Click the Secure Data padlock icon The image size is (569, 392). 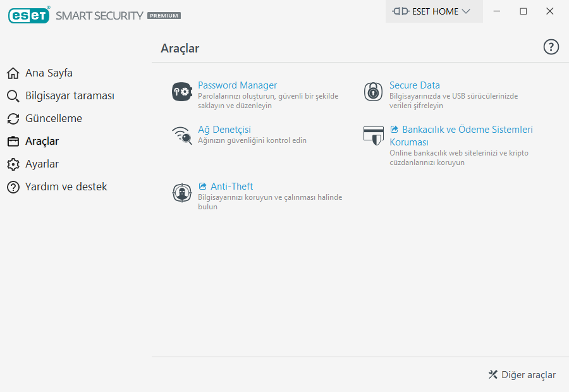point(373,92)
